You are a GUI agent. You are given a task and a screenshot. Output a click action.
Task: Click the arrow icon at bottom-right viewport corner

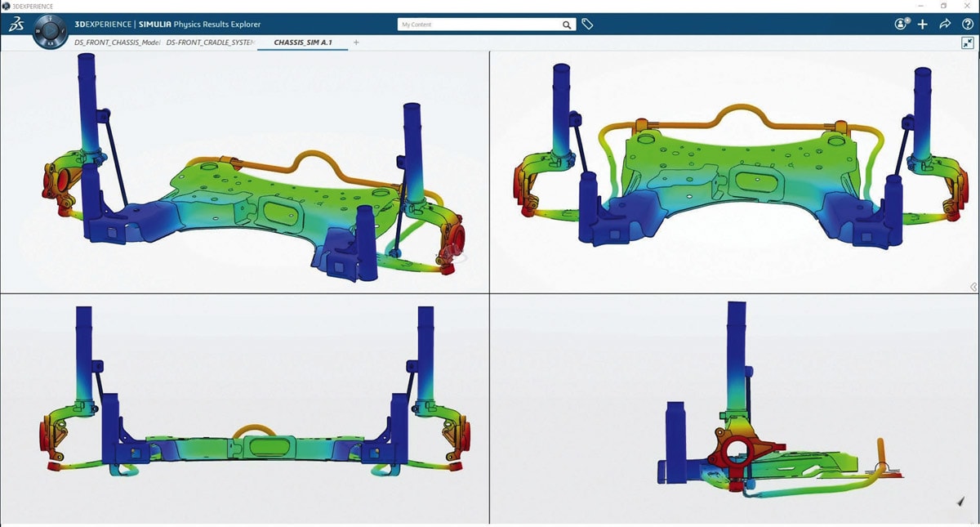click(961, 501)
